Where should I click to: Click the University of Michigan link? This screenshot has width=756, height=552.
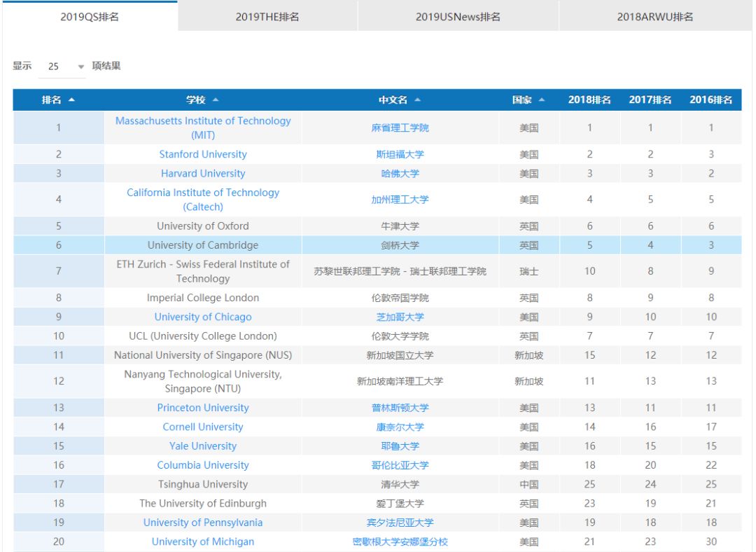pyautogui.click(x=203, y=542)
